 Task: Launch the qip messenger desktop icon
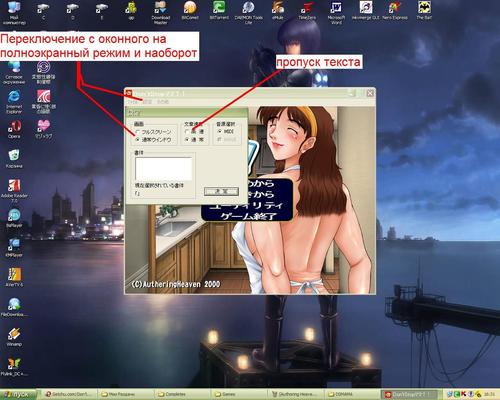[x=131, y=12]
